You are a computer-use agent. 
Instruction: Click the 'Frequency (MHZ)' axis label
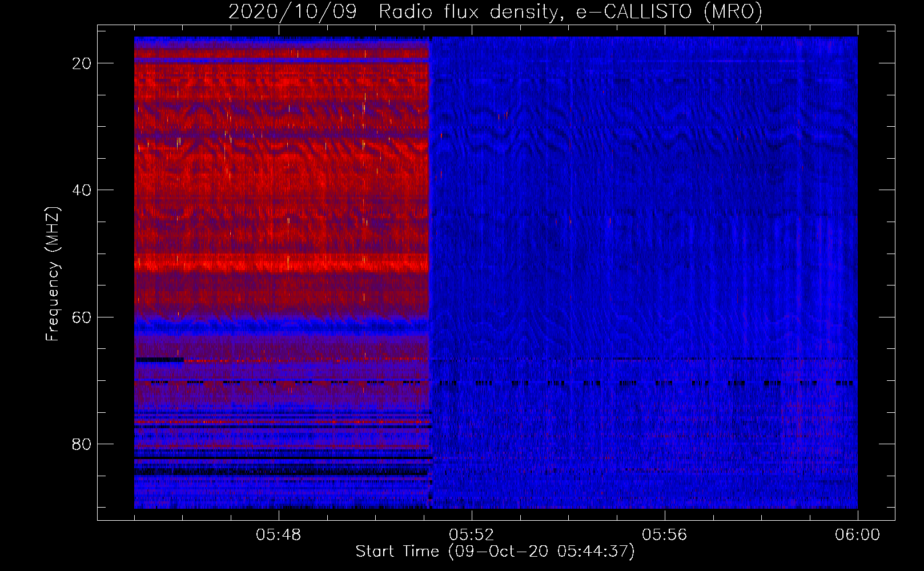[53, 273]
